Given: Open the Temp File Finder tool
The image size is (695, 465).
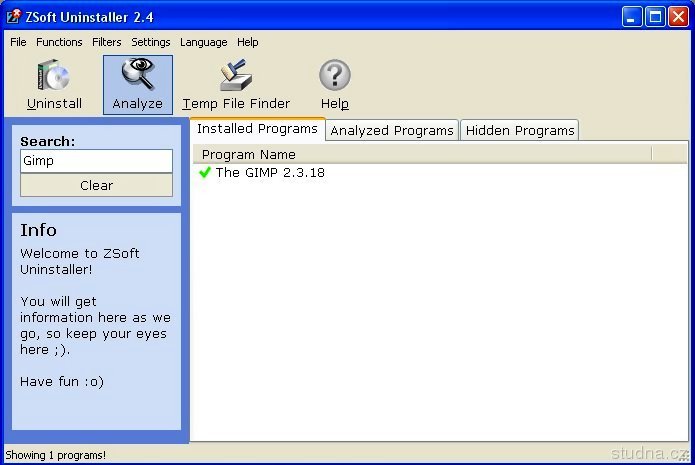Looking at the screenshot, I should click(x=236, y=85).
